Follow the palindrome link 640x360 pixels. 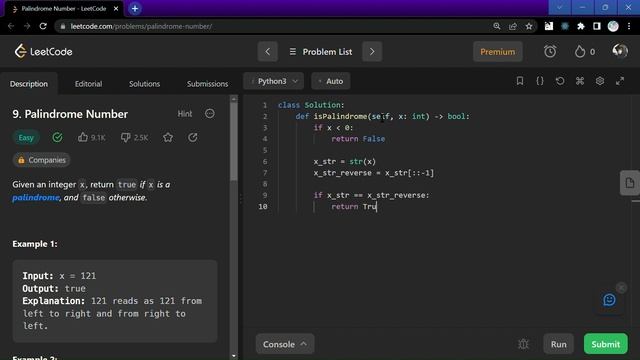click(36, 198)
